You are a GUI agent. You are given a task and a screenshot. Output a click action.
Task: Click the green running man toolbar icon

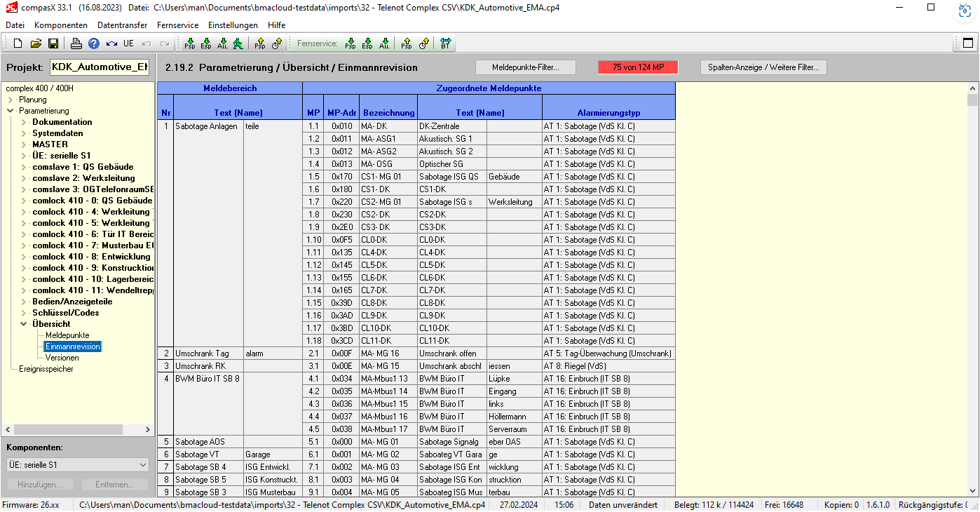(238, 43)
